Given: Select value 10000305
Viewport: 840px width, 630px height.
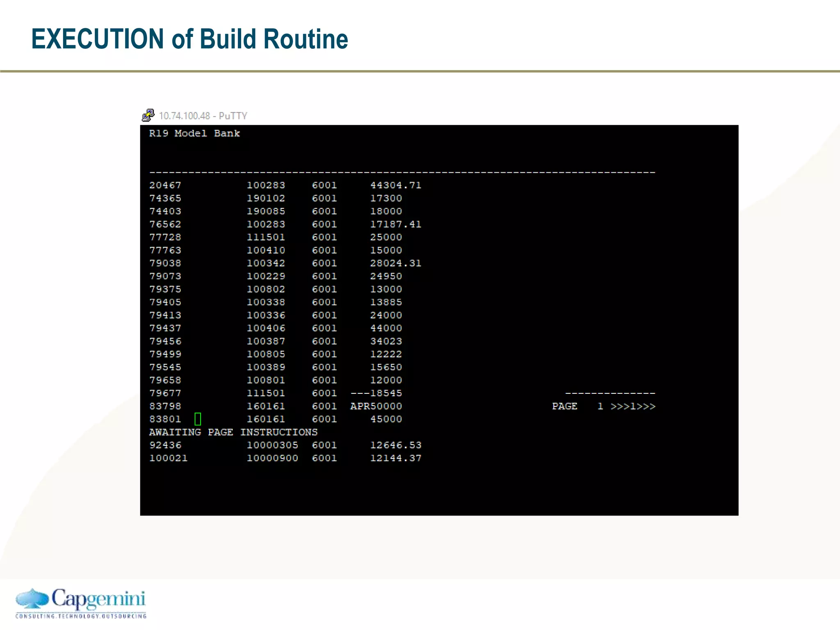Looking at the screenshot, I should tap(272, 445).
